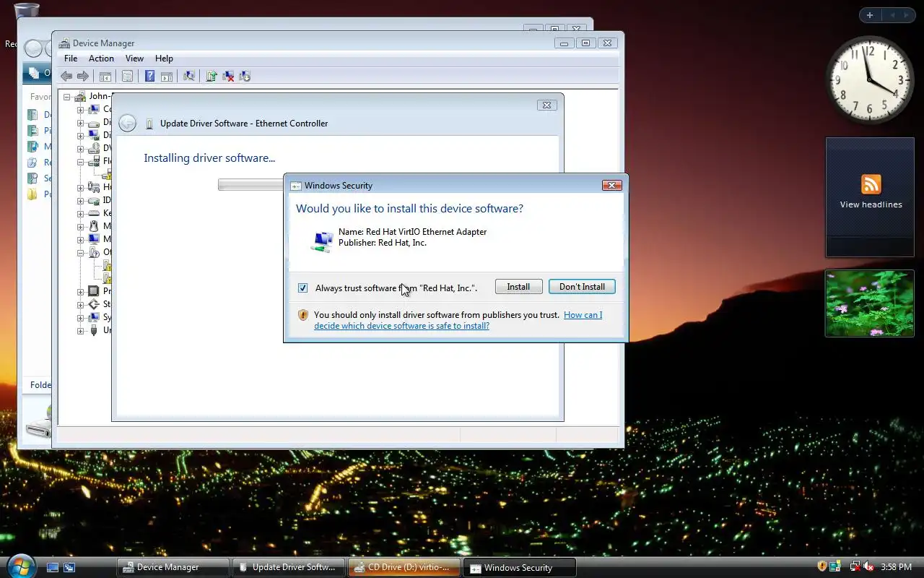Click View headlines in feed gadget
The image size is (924, 578).
(871, 204)
